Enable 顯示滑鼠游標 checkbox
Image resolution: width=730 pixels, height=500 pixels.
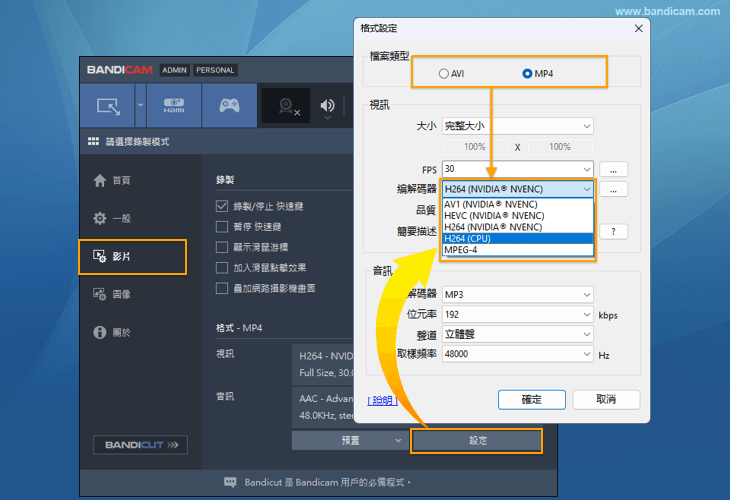(222, 247)
